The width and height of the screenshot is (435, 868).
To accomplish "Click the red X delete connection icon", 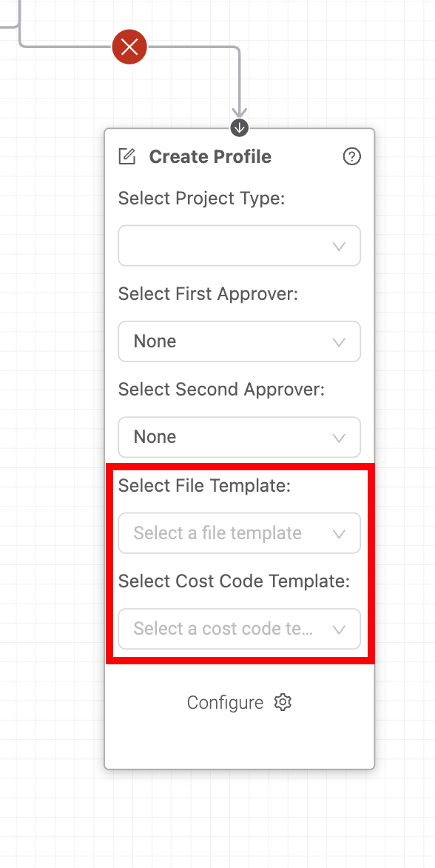I will click(x=129, y=47).
